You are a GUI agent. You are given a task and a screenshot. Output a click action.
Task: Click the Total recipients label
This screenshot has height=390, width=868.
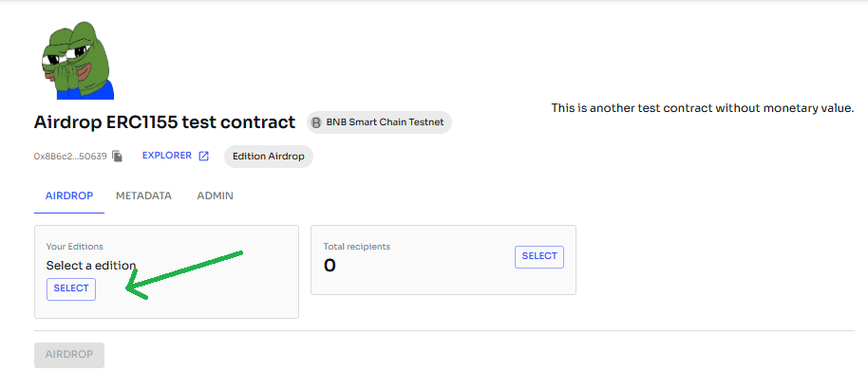357,247
